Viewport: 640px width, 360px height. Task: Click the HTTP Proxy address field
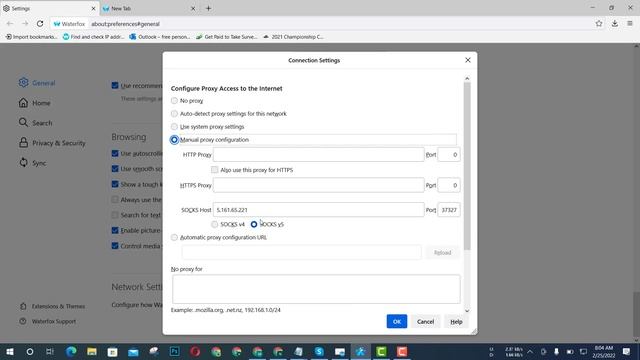click(x=318, y=155)
